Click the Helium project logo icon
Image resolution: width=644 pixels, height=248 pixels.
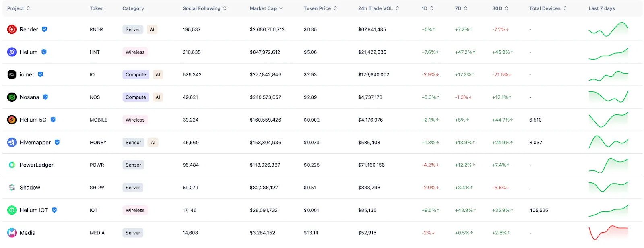(x=12, y=52)
